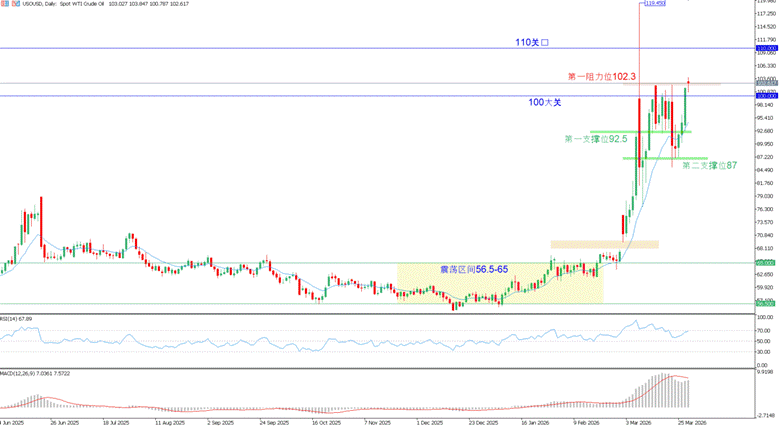Click the first small icon before USOUSD title

point(3,5)
